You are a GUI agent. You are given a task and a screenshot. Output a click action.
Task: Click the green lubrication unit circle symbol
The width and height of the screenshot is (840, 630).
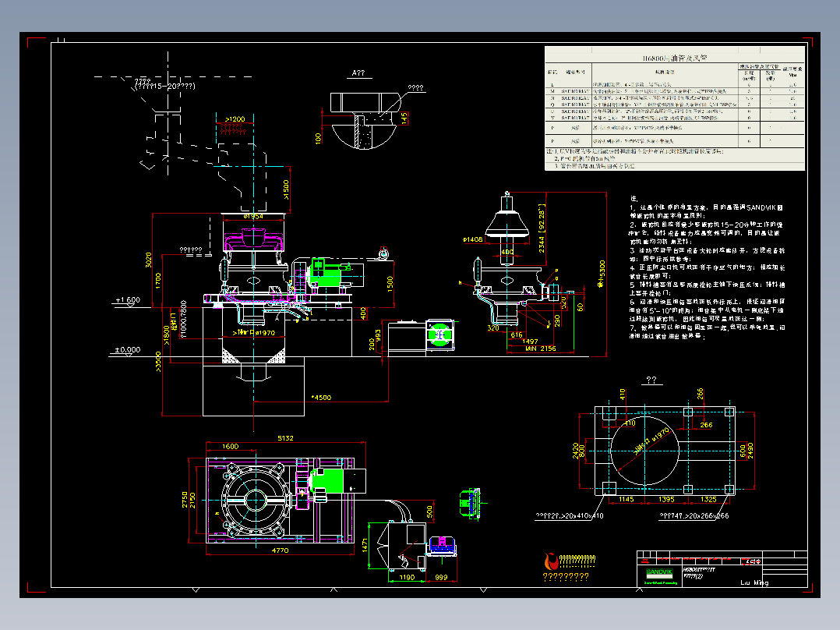click(x=439, y=335)
